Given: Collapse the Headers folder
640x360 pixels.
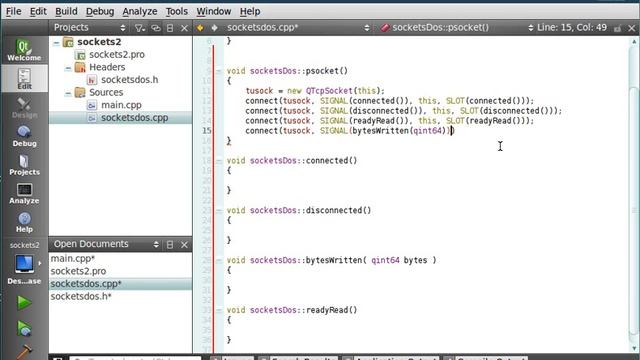Looking at the screenshot, I should [x=68, y=67].
